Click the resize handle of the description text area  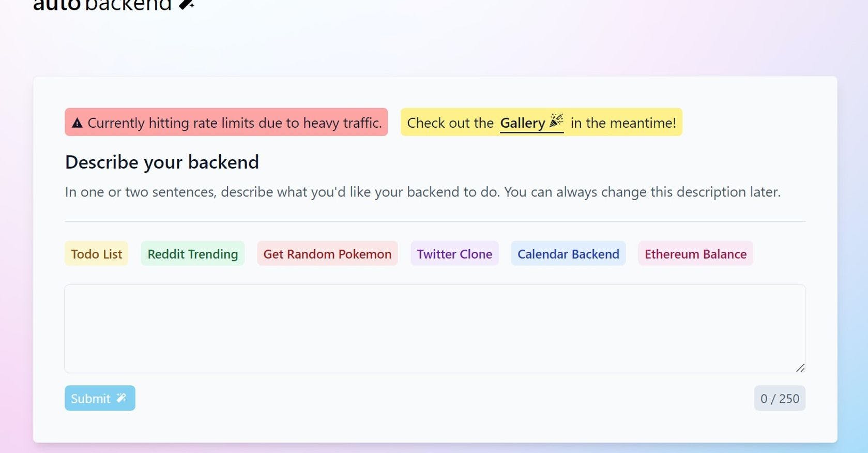[800, 368]
